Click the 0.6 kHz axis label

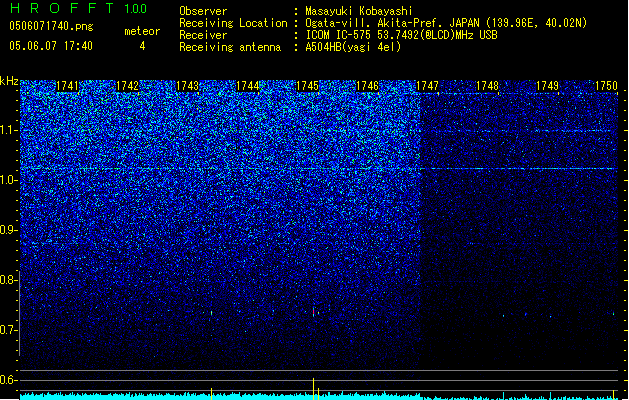tap(8, 380)
